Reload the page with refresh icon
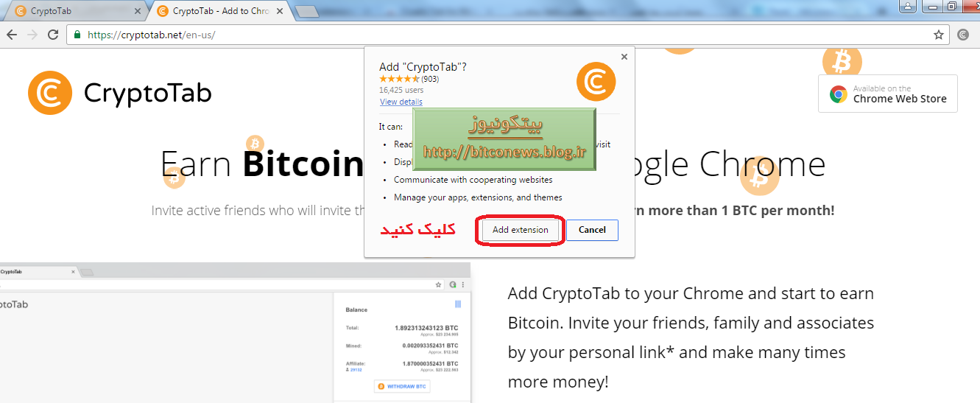Image resolution: width=980 pixels, height=403 pixels. [x=53, y=35]
